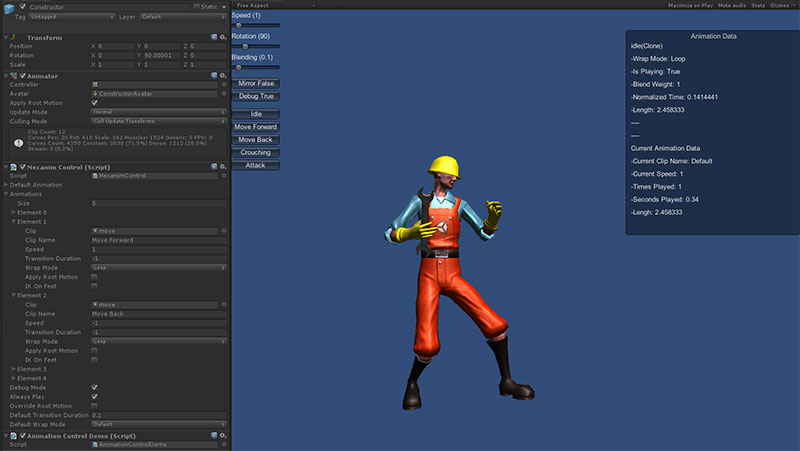The width and height of the screenshot is (800, 451).
Task: Click the Transform component icon
Action: pyautogui.click(x=14, y=37)
